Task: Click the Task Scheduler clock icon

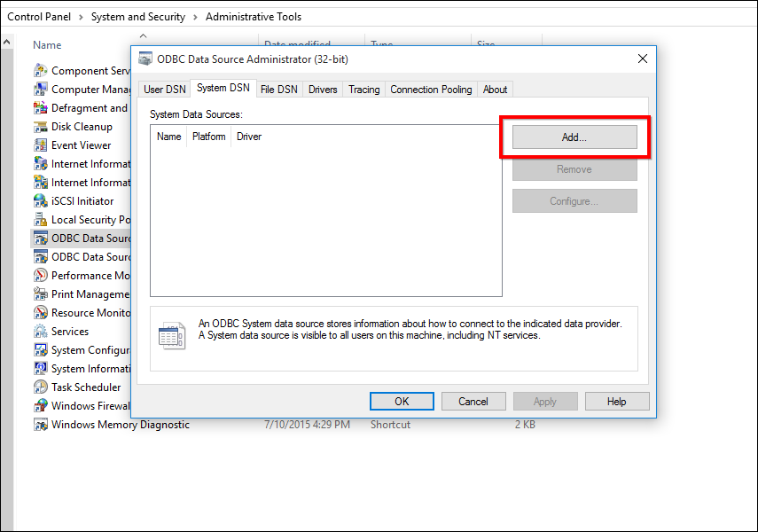Action: [41, 387]
